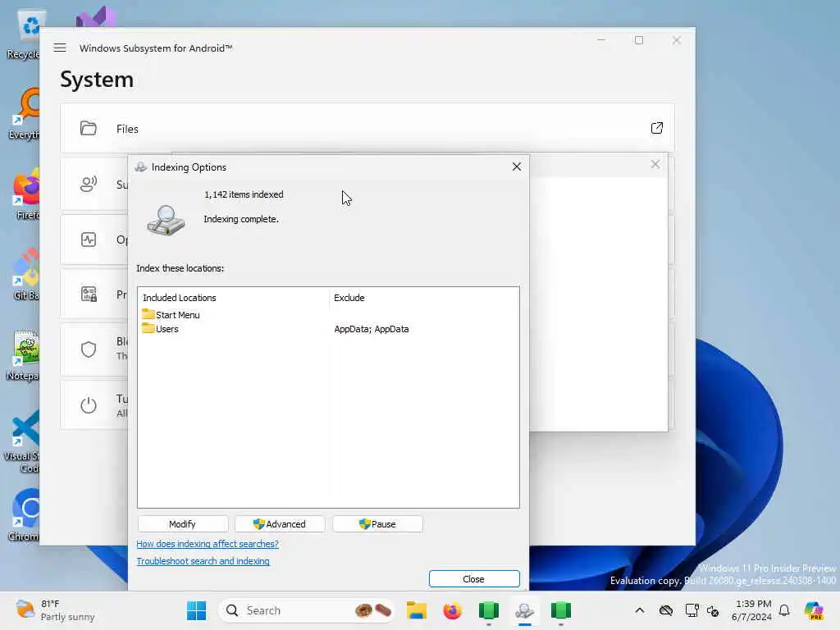
Task: Click Indexing Options taskbar icon
Action: (524, 610)
